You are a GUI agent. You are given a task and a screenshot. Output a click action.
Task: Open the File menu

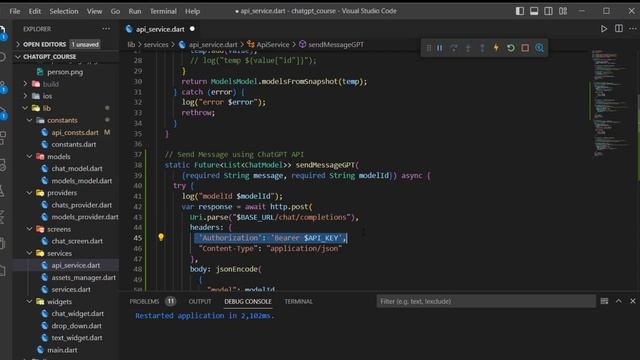click(x=15, y=11)
